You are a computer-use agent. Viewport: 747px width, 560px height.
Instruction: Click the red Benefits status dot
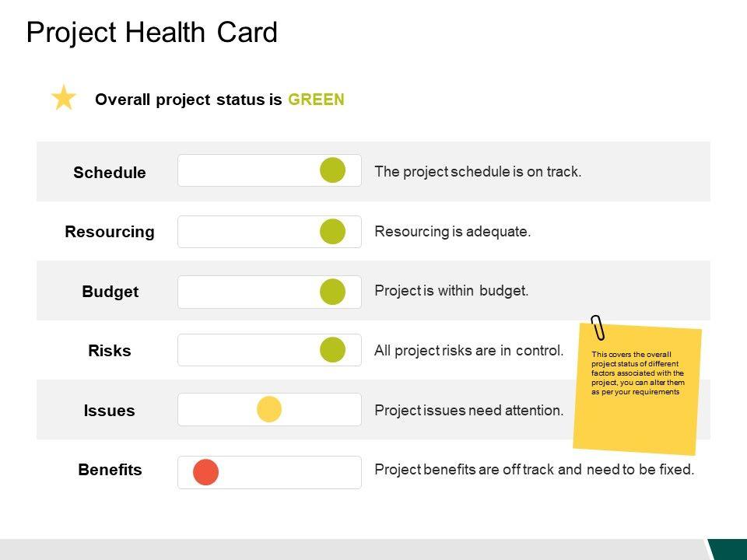206,472
